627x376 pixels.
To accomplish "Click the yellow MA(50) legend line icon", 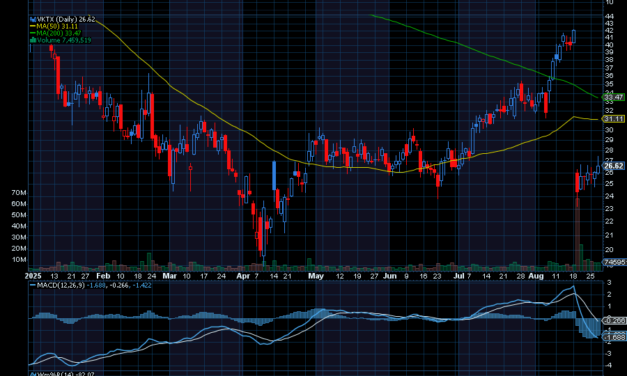I will (33, 26).
